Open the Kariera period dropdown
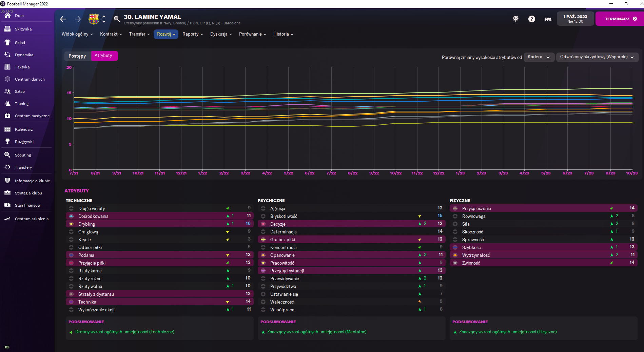The height and width of the screenshot is (352, 644). pos(539,57)
